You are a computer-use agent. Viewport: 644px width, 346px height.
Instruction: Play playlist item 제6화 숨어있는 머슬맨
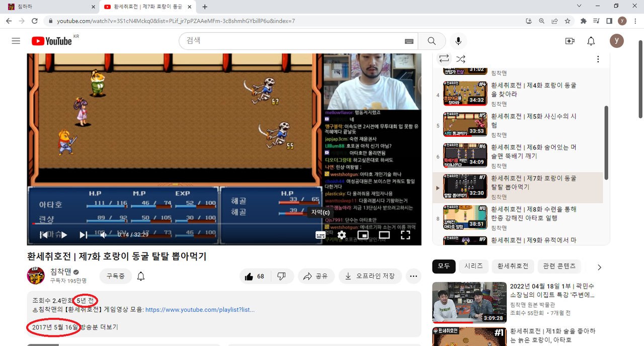[x=518, y=156]
